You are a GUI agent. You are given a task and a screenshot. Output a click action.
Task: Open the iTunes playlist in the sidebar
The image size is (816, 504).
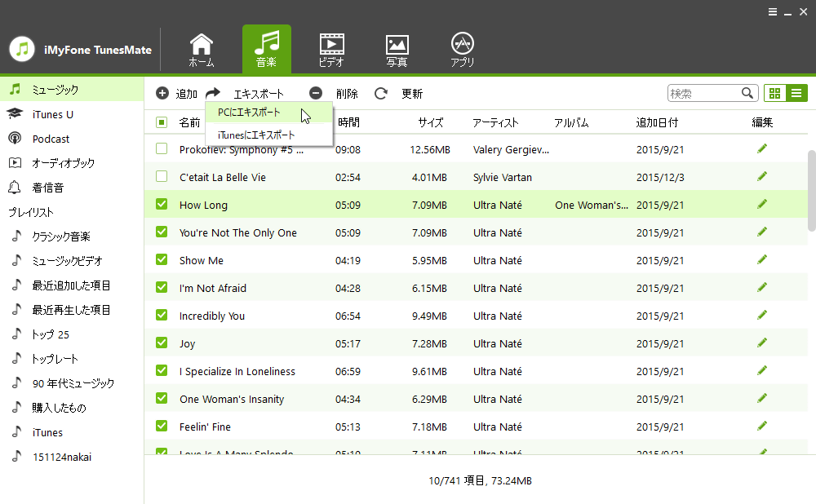click(x=72, y=432)
